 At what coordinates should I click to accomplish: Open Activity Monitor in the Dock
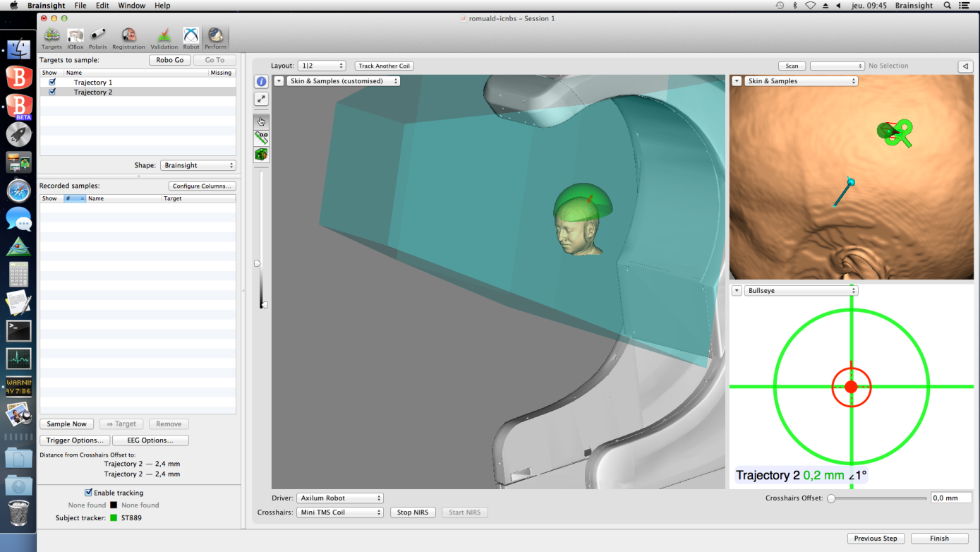pyautogui.click(x=18, y=359)
